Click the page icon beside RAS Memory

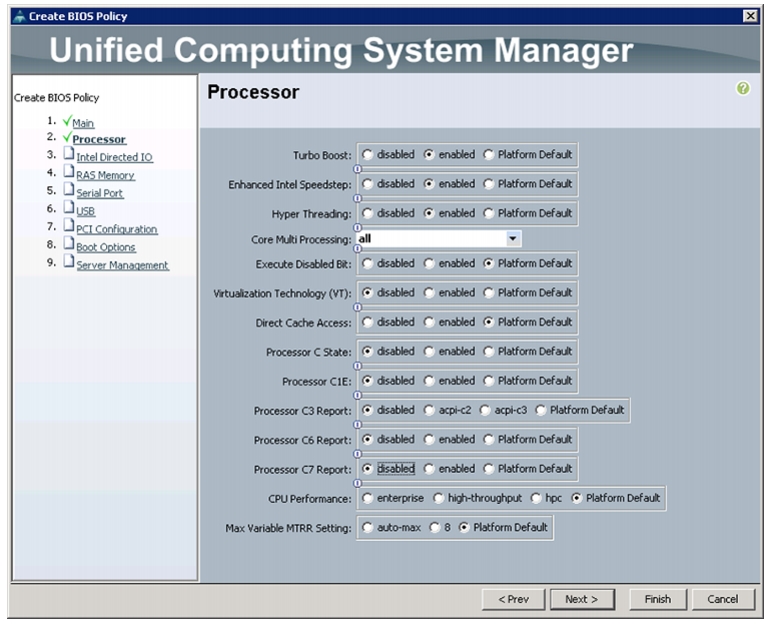click(x=69, y=172)
